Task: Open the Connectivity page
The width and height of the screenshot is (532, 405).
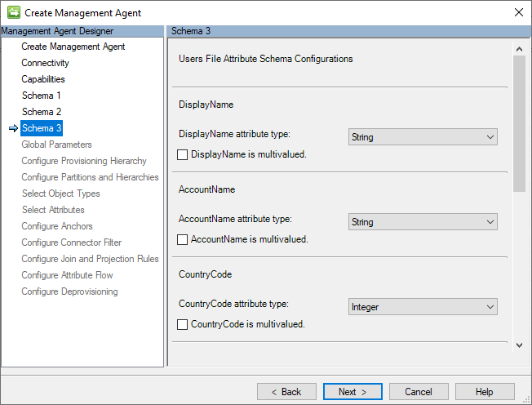Action: tap(45, 63)
